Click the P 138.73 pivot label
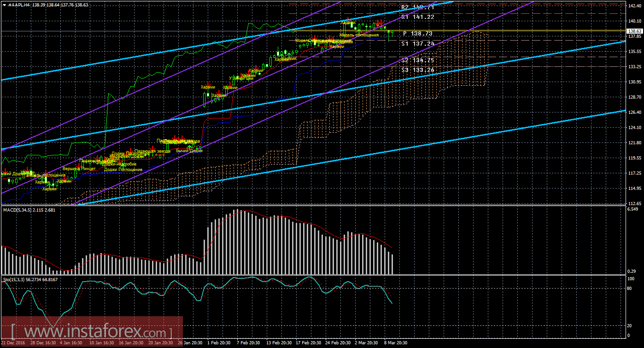 coord(418,34)
